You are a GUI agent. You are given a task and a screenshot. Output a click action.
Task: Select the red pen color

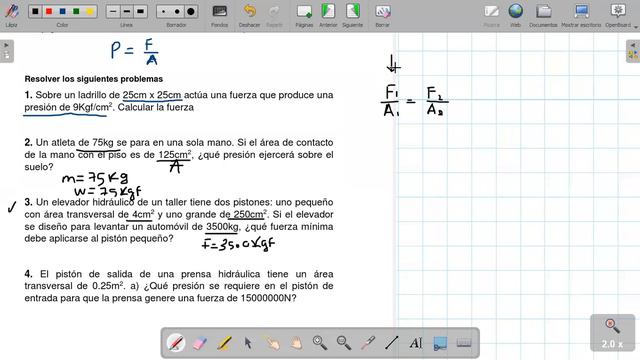(49, 11)
